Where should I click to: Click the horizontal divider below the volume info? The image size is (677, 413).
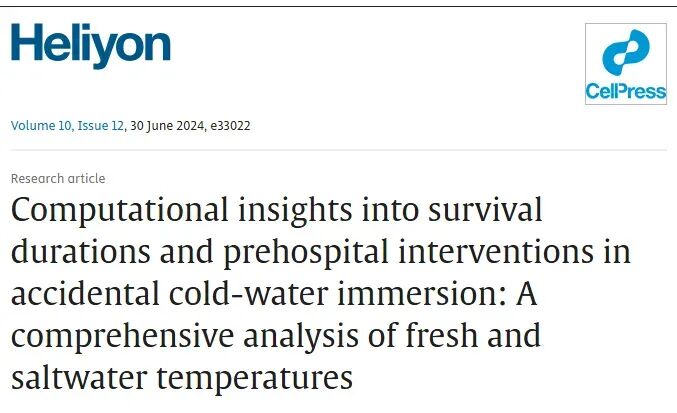[338, 151]
